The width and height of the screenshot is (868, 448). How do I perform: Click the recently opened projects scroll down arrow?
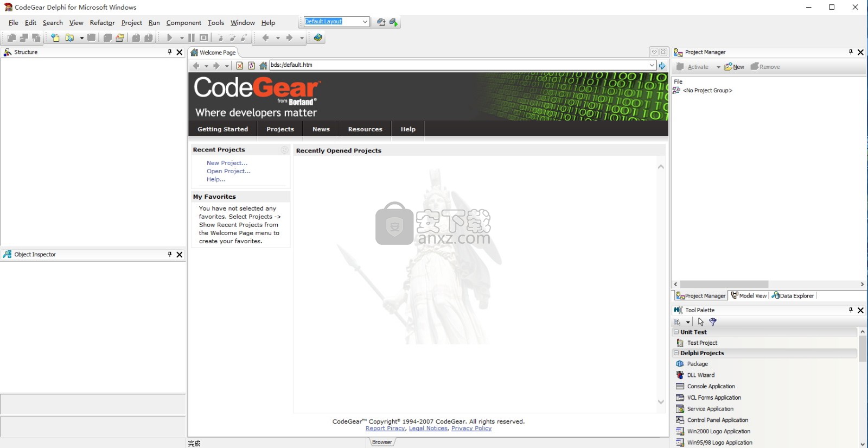661,402
